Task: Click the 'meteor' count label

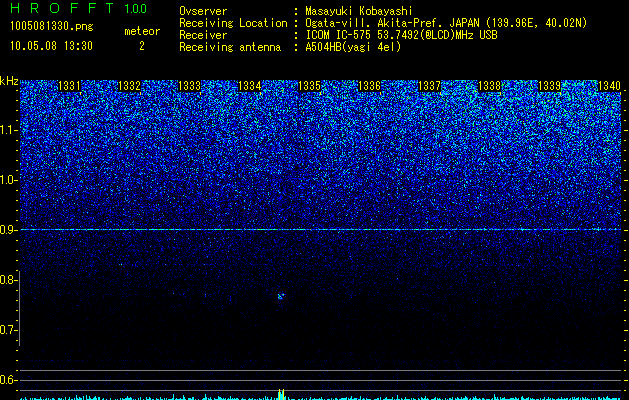Action: [142, 31]
